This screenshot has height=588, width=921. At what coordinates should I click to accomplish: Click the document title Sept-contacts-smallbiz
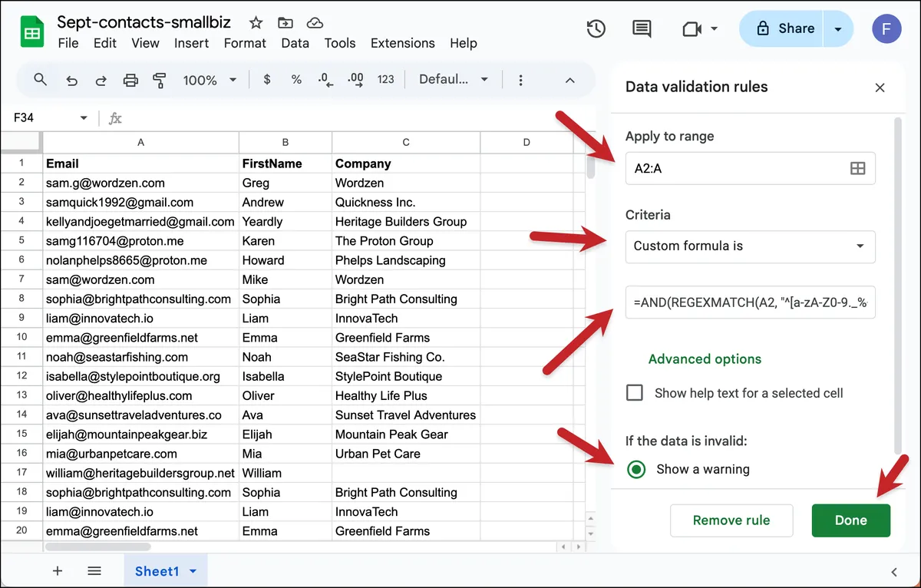144,22
